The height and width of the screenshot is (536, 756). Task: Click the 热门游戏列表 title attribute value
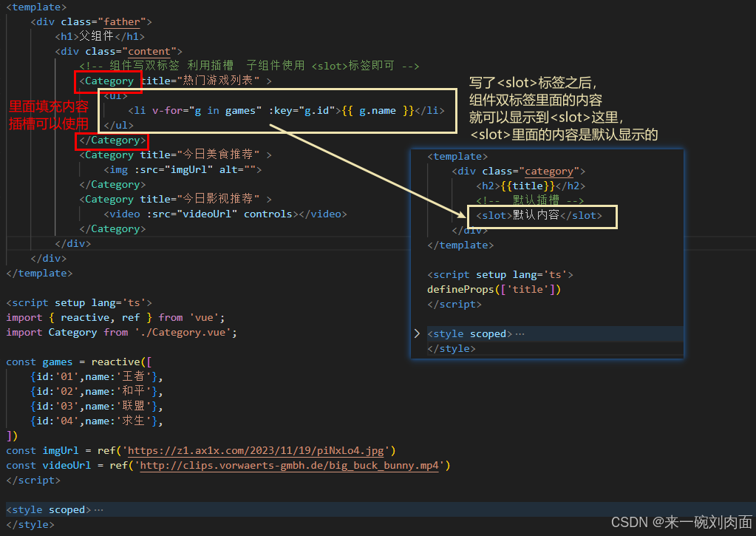click(x=219, y=81)
